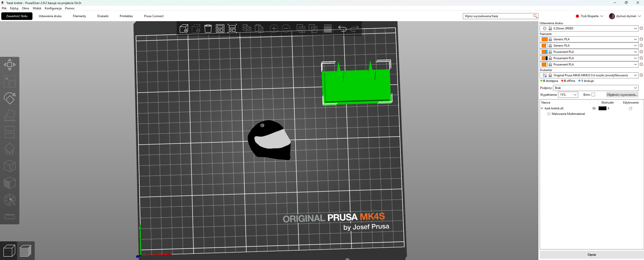This screenshot has height=260, width=644.
Task: Select the Place on face tool
Action: click(10, 115)
